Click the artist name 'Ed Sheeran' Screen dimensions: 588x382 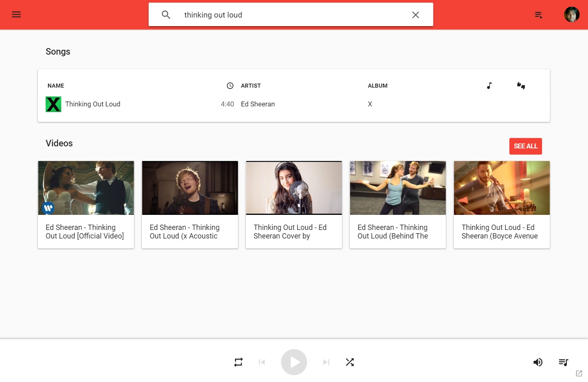click(x=258, y=104)
